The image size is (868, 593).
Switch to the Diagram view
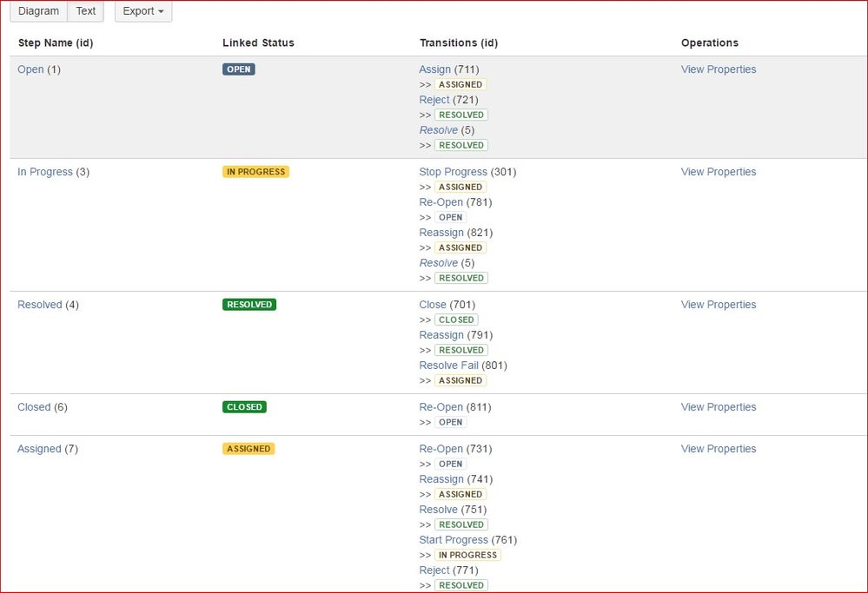point(39,11)
